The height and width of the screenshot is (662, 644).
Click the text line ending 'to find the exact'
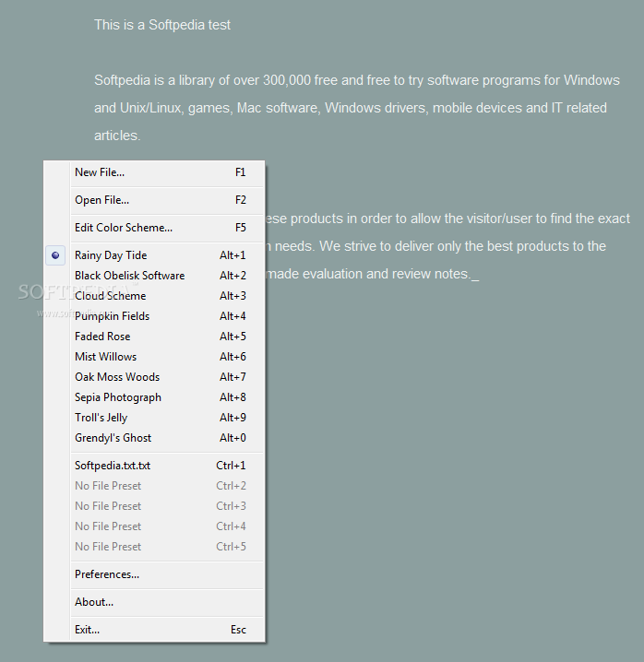(x=447, y=219)
